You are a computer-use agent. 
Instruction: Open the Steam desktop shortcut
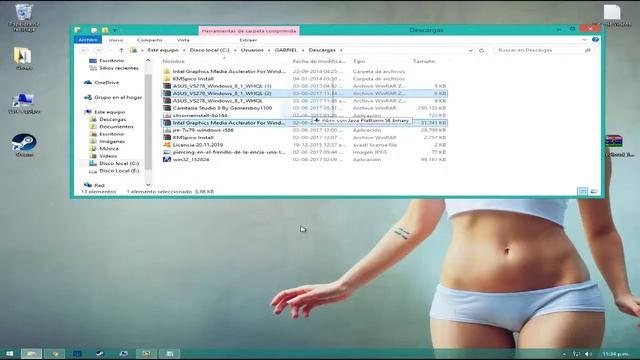pos(24,145)
